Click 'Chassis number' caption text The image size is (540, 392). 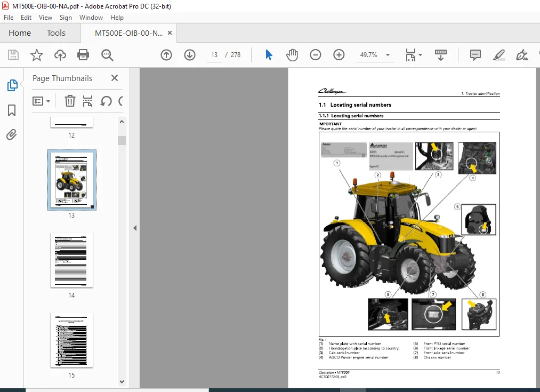click(x=437, y=357)
